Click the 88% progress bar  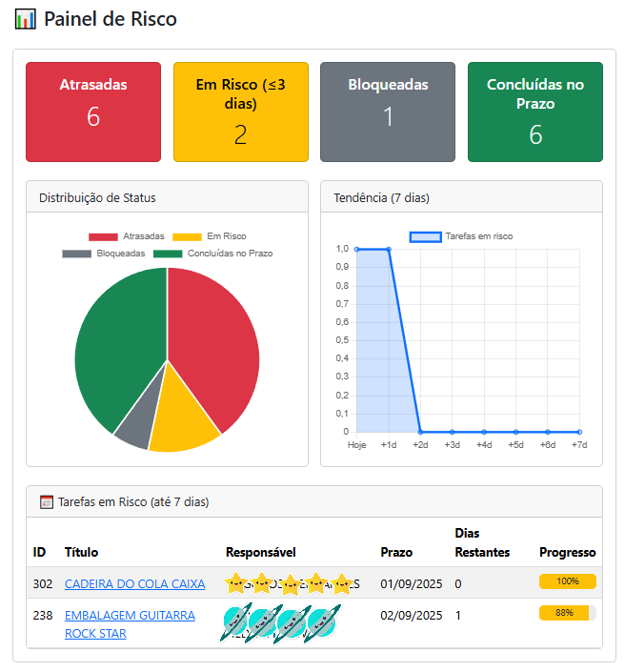[x=567, y=613]
